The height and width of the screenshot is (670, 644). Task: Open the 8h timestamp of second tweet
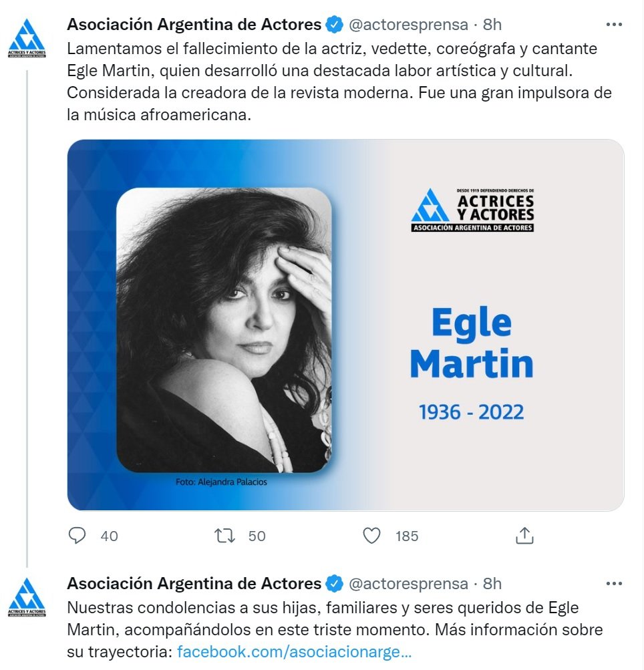[492, 584]
